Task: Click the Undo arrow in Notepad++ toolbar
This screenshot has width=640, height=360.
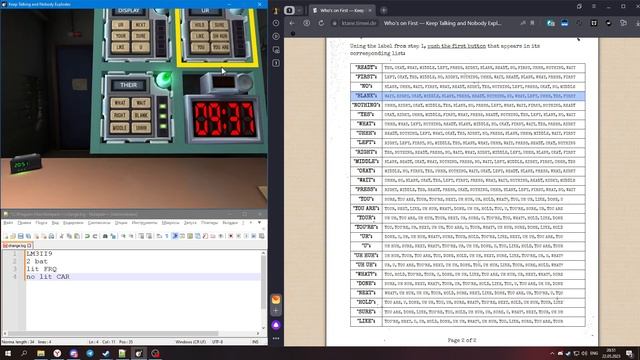Action: click(87, 236)
